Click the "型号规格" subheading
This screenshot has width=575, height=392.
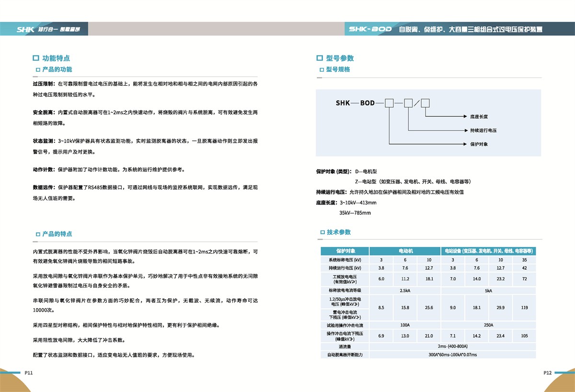(x=338, y=69)
